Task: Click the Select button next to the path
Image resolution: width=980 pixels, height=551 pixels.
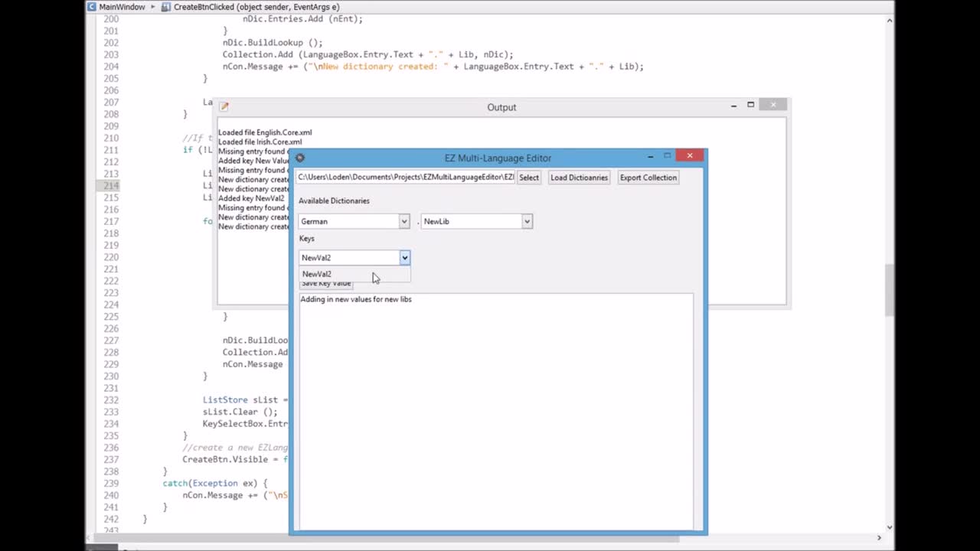Action: click(x=529, y=177)
